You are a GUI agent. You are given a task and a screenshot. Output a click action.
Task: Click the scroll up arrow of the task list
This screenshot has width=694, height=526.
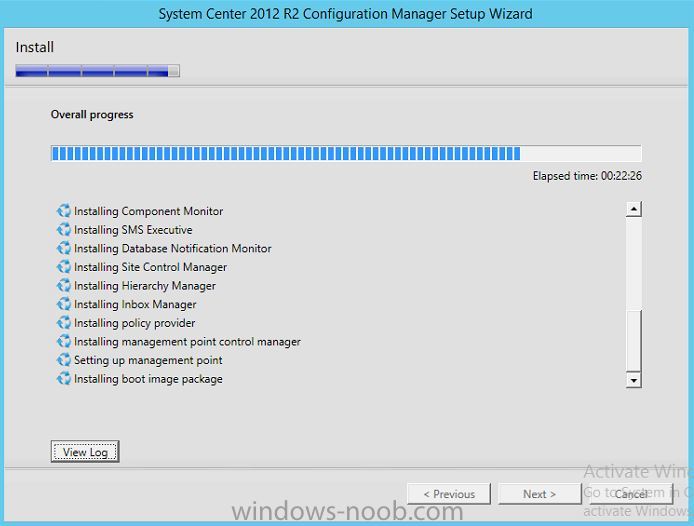[634, 209]
